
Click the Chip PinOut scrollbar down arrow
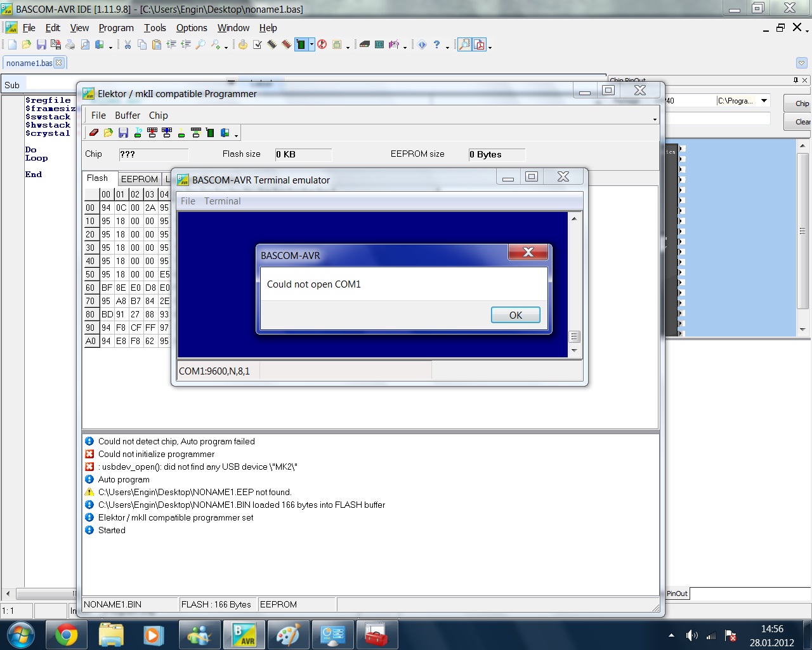(802, 329)
